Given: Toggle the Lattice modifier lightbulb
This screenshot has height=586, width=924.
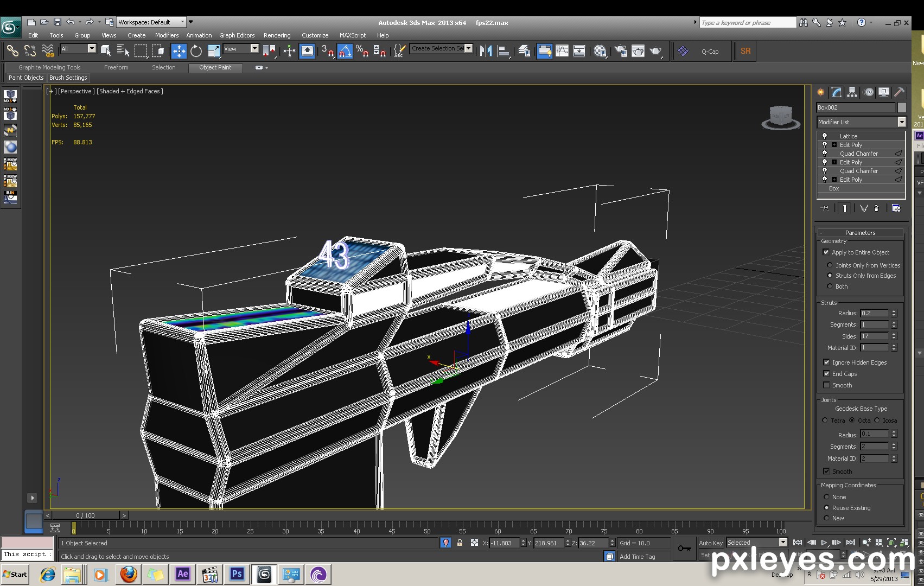Looking at the screenshot, I should [x=825, y=136].
